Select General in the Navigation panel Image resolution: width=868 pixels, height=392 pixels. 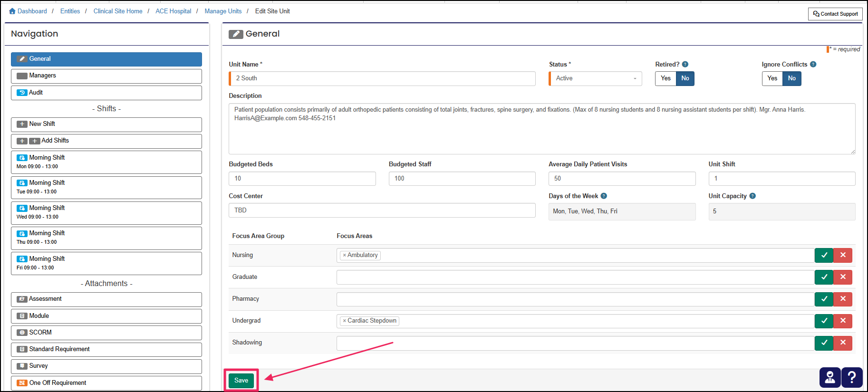(106, 59)
